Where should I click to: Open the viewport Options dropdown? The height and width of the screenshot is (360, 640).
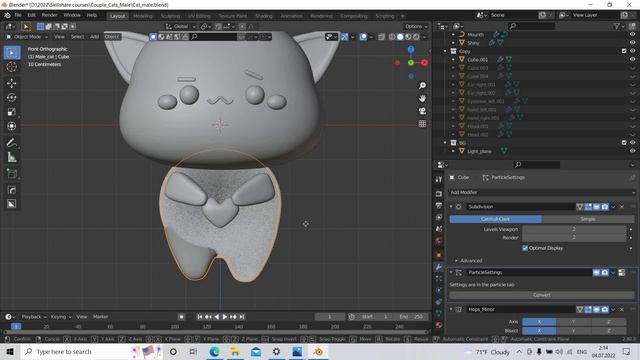pyautogui.click(x=416, y=26)
